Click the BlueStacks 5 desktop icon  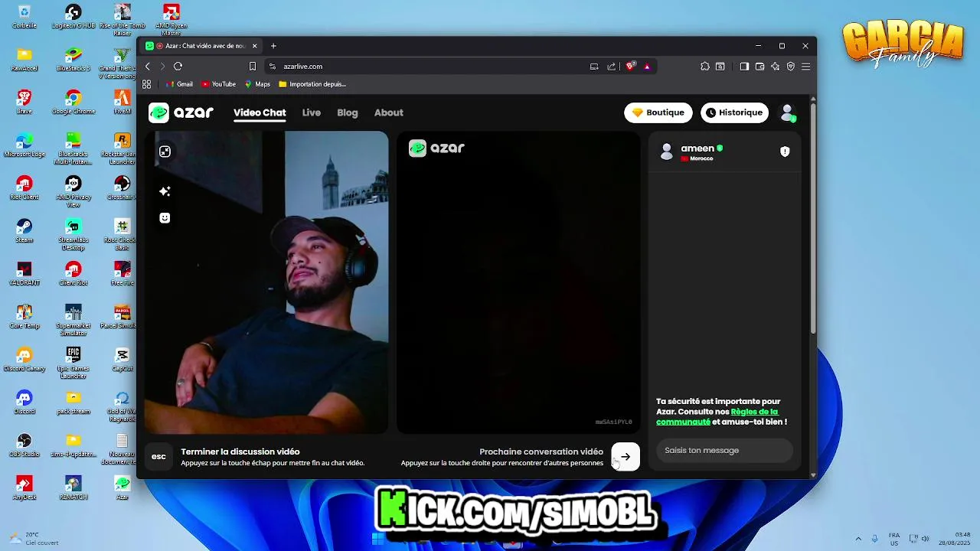click(73, 60)
